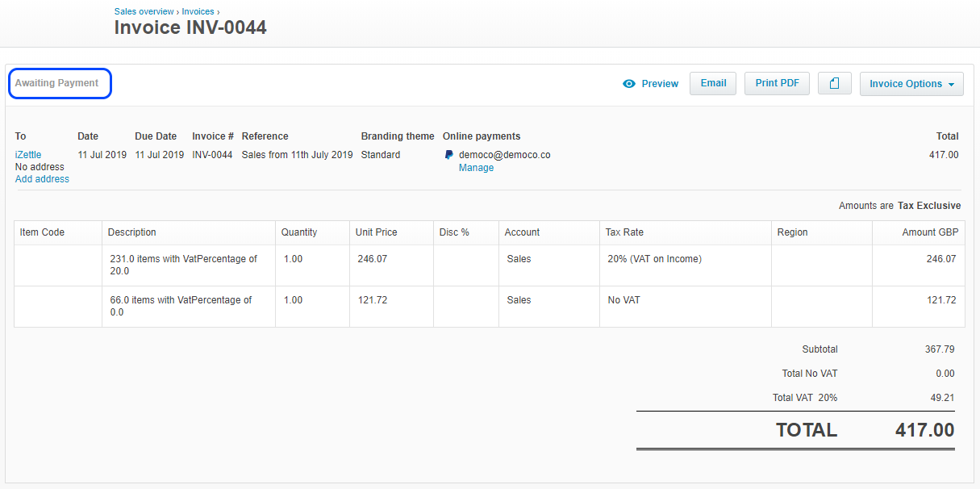This screenshot has height=489, width=980.
Task: Click the eye icon next to Preview
Action: tap(629, 84)
